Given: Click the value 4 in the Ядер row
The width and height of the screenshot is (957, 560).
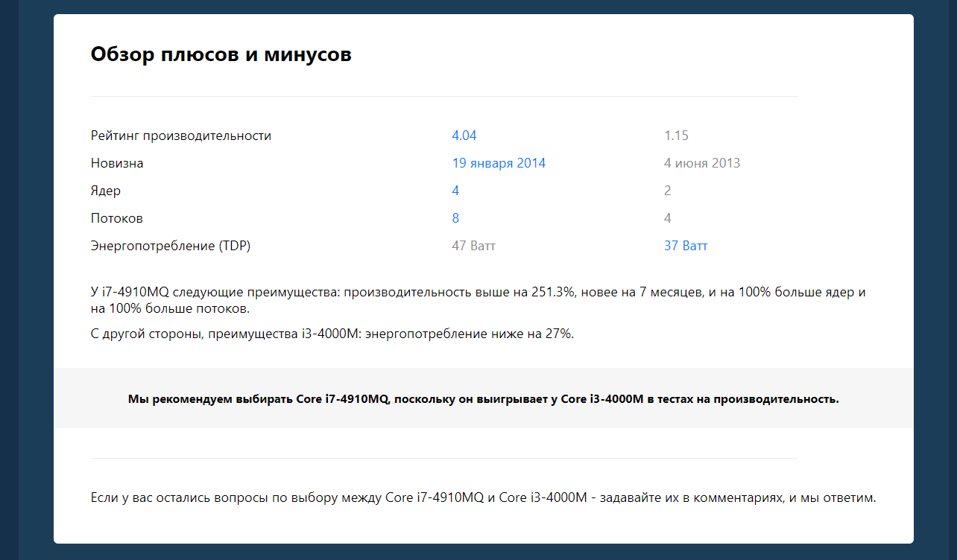Looking at the screenshot, I should 455,191.
